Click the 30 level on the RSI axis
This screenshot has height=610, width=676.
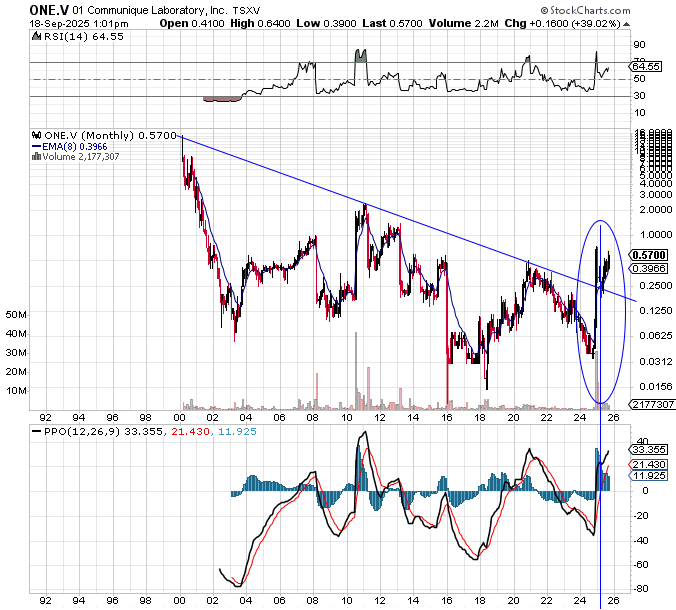pyautogui.click(x=639, y=96)
